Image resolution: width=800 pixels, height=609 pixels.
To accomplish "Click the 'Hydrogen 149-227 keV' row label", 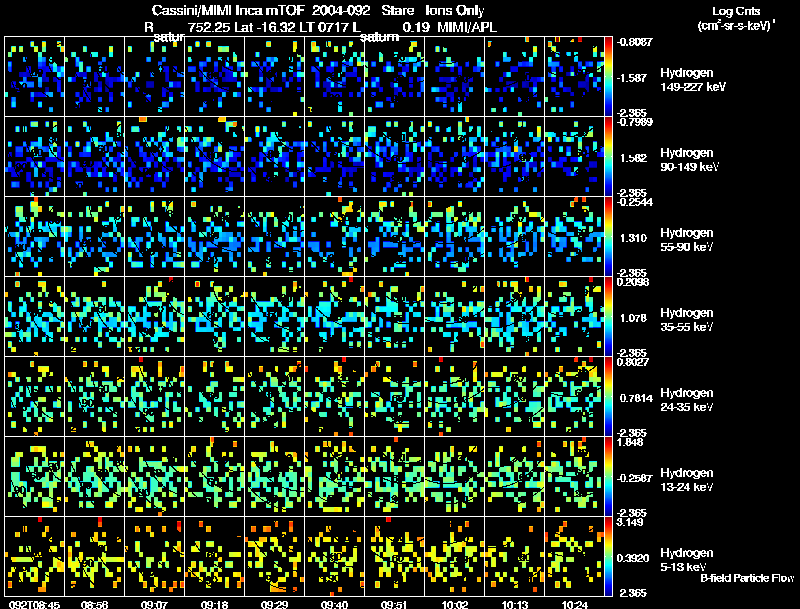I will coord(693,80).
